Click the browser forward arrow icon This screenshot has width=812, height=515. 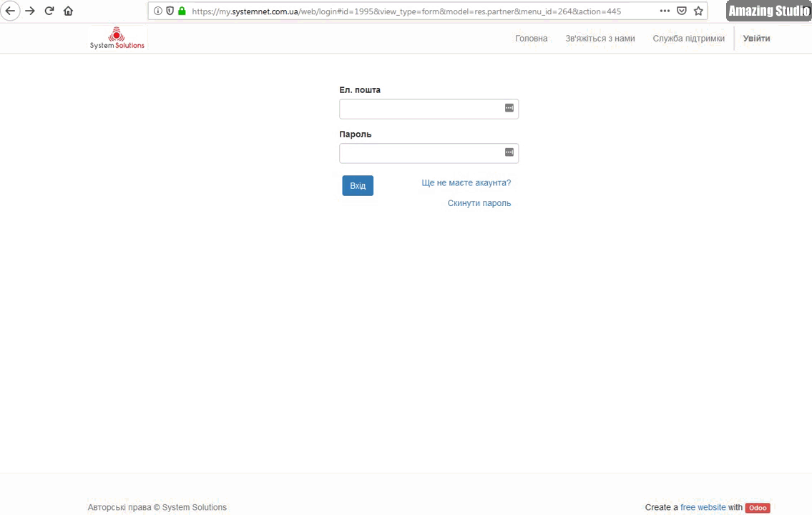pos(29,11)
